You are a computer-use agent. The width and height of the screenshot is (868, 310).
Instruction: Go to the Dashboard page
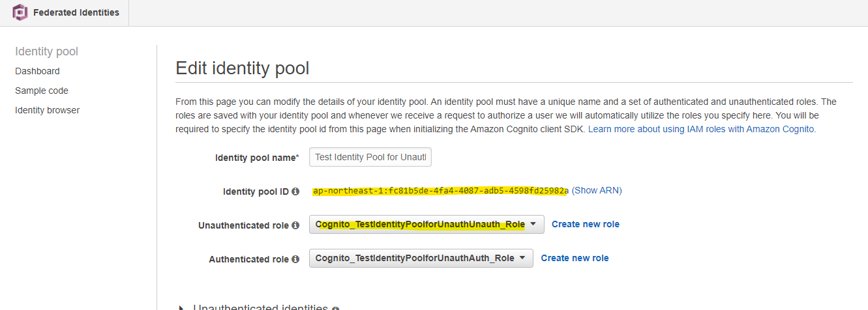[37, 71]
